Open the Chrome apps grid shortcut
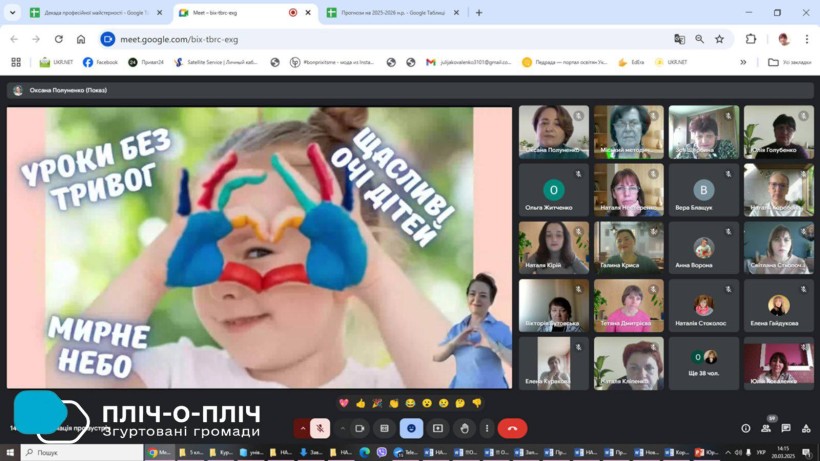Screen dimensions: 820x461 coord(16,62)
